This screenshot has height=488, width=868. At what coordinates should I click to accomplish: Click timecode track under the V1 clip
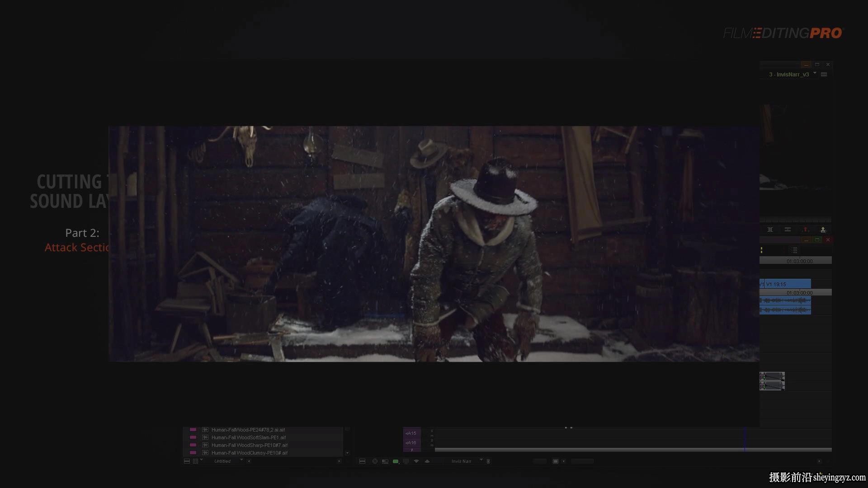tap(796, 293)
